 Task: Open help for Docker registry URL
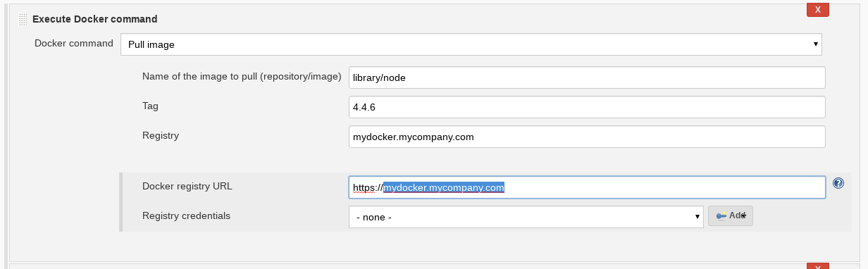pos(838,183)
